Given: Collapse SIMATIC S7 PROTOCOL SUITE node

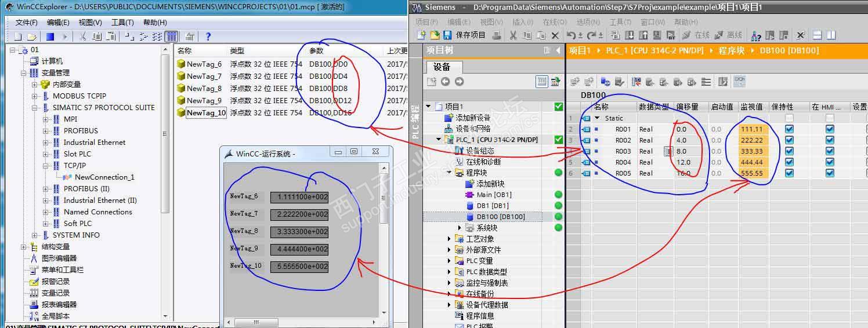Looking at the screenshot, I should pyautogui.click(x=35, y=108).
